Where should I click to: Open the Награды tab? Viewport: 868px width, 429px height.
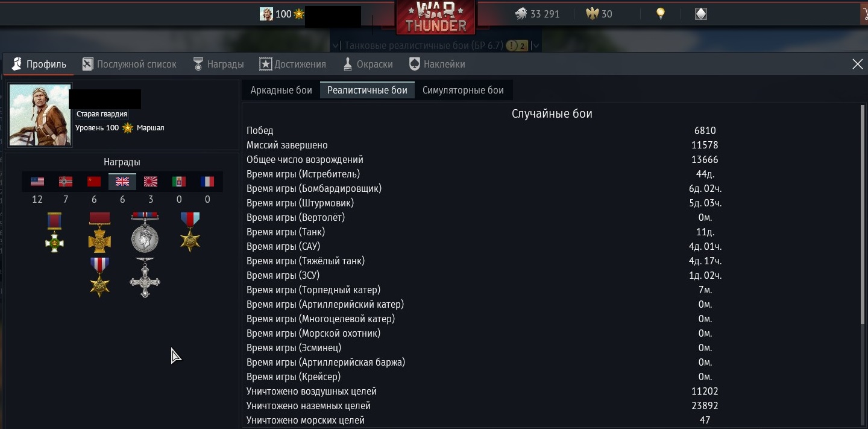(218, 64)
